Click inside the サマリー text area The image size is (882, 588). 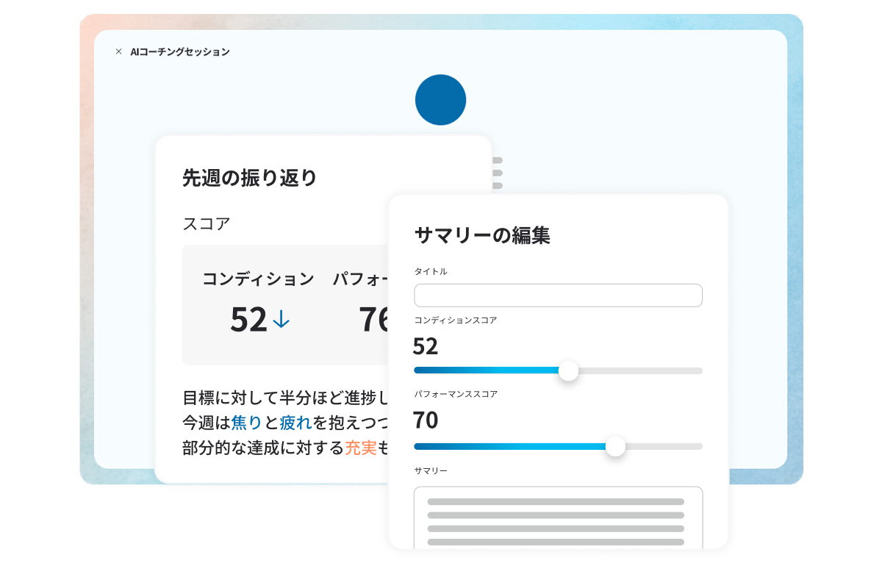coord(558,518)
